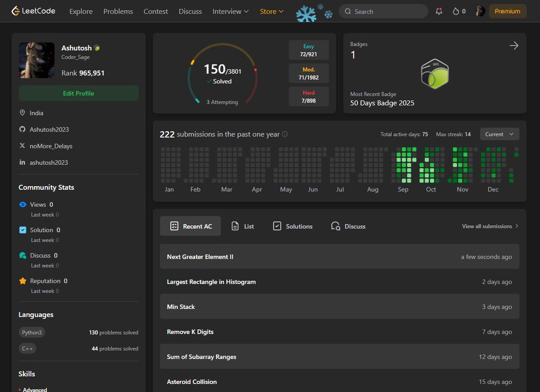Click the search magnifier icon
This screenshot has width=540, height=392.
click(347, 11)
